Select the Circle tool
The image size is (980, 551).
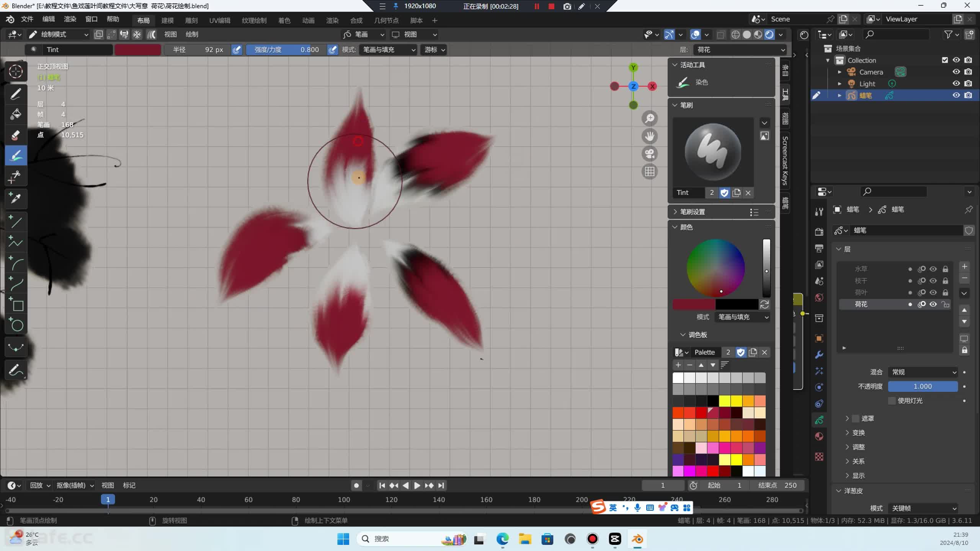(x=16, y=325)
